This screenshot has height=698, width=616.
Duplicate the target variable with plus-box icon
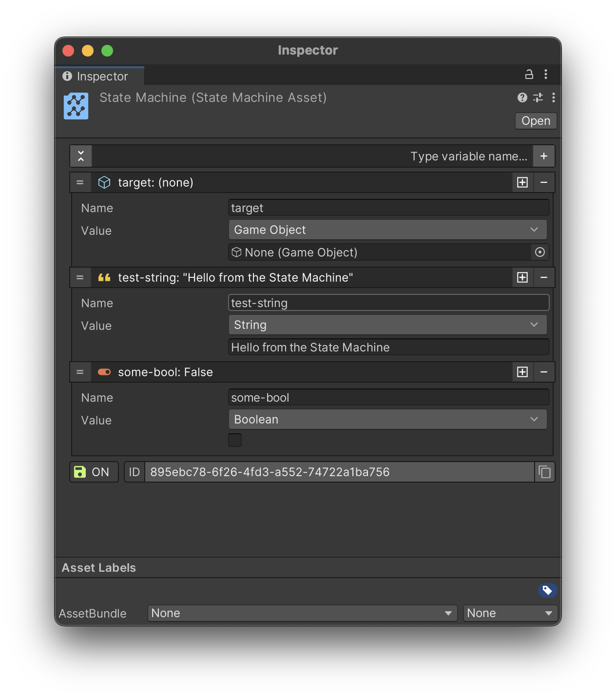click(522, 182)
